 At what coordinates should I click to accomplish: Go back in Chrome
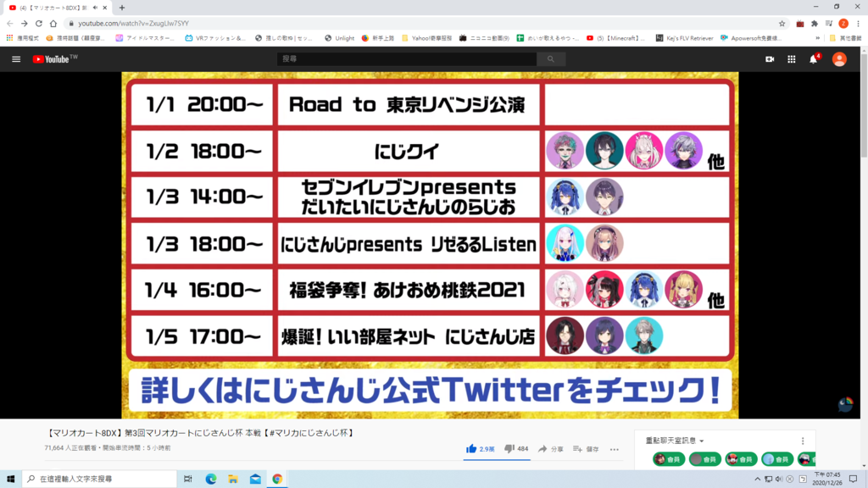click(10, 23)
